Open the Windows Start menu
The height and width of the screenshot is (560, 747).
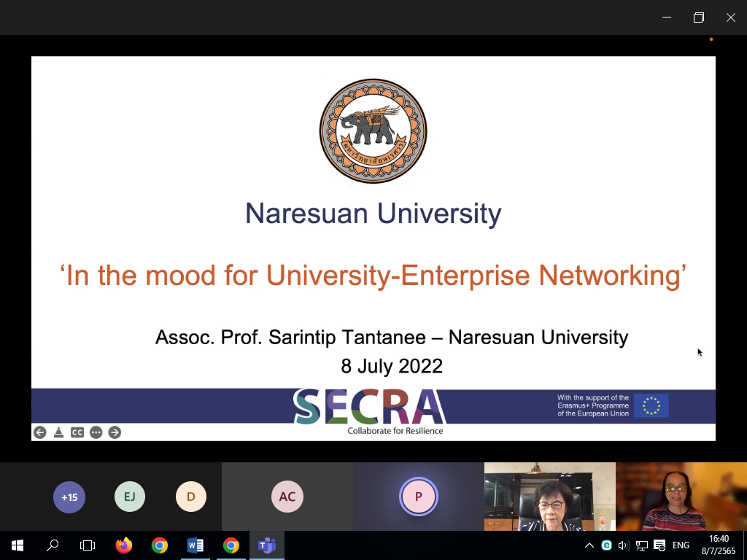click(x=18, y=545)
